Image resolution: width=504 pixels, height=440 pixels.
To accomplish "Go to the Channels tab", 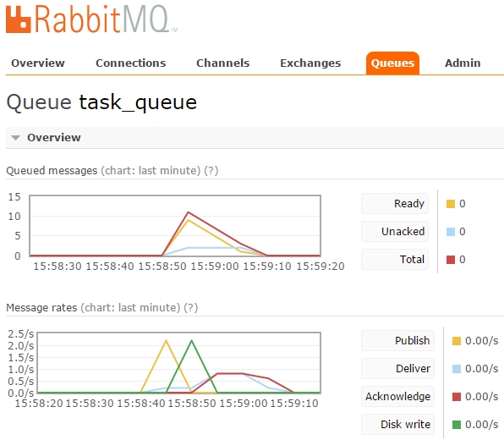I will click(x=222, y=63).
